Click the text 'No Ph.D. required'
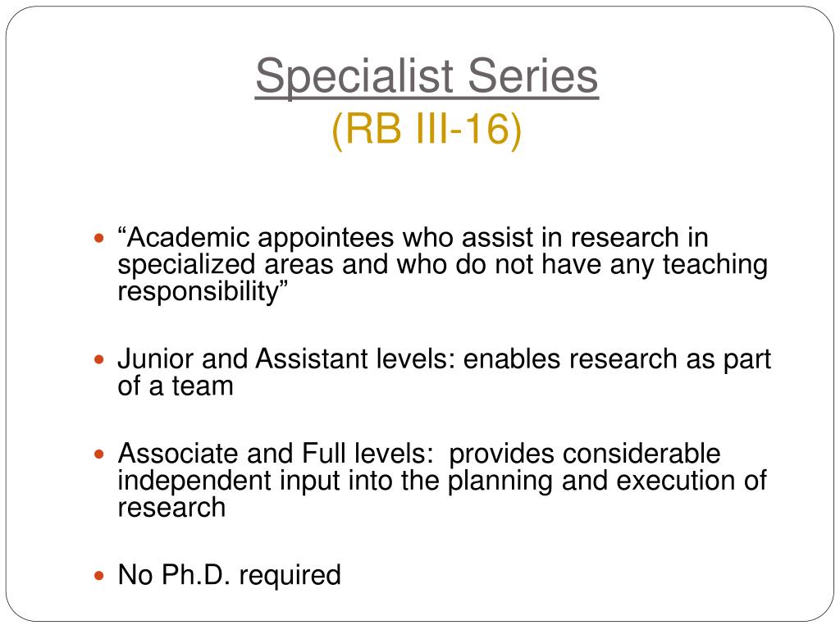This screenshot has height=630, width=840. [x=230, y=576]
